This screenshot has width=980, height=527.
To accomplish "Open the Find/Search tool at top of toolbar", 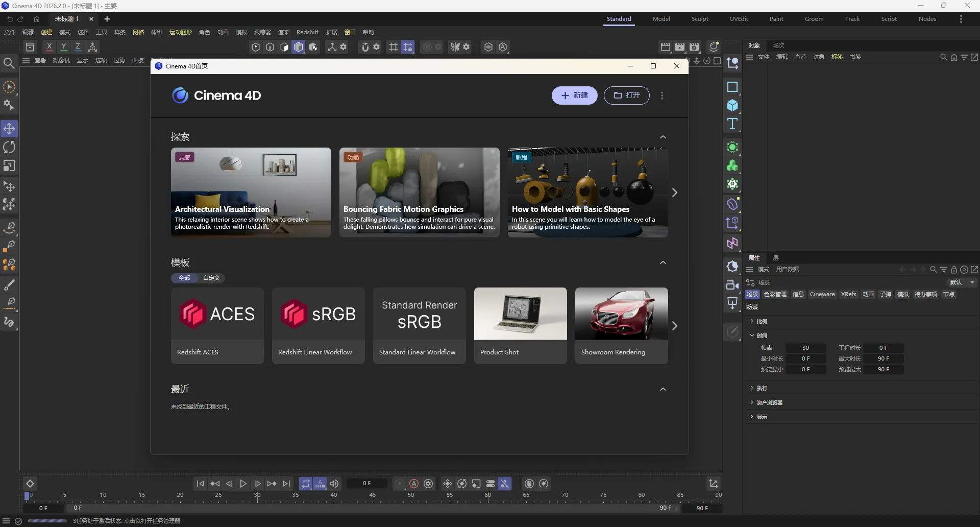I will (x=10, y=63).
